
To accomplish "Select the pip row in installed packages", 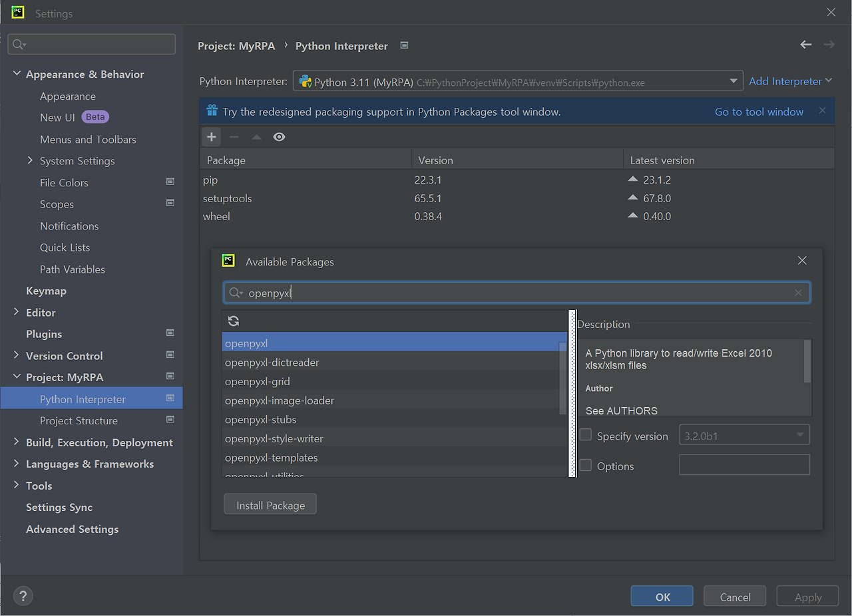I will [x=517, y=180].
